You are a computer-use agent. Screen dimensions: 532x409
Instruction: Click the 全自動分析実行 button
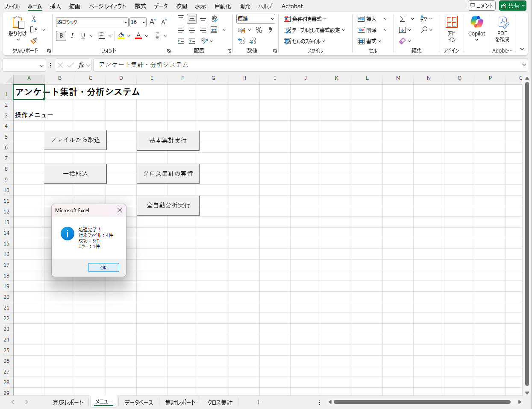click(168, 205)
